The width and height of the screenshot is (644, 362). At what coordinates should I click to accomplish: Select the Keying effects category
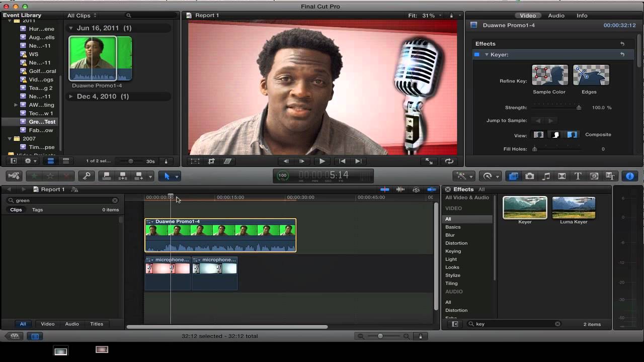coord(453,251)
